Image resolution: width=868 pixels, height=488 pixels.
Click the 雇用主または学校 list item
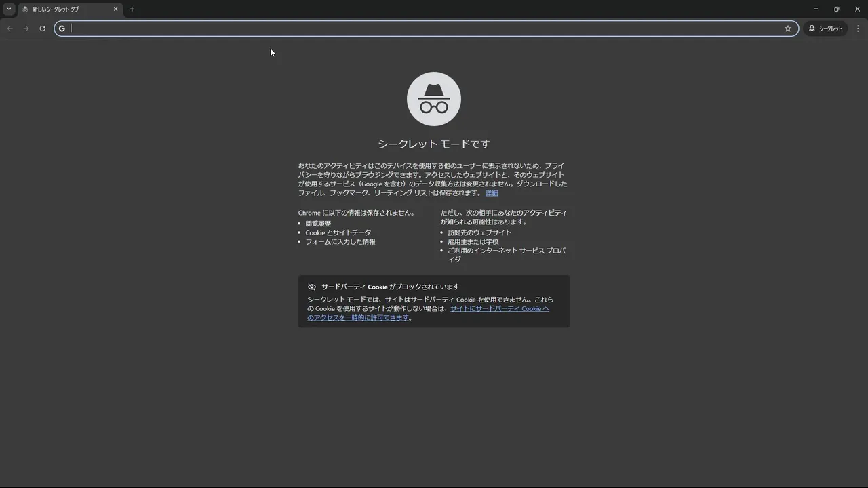tap(473, 241)
